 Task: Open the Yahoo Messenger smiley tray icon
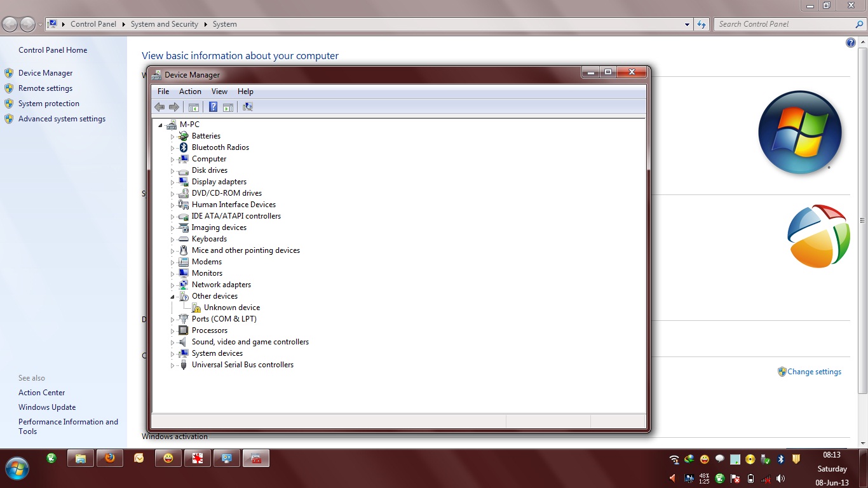click(704, 459)
